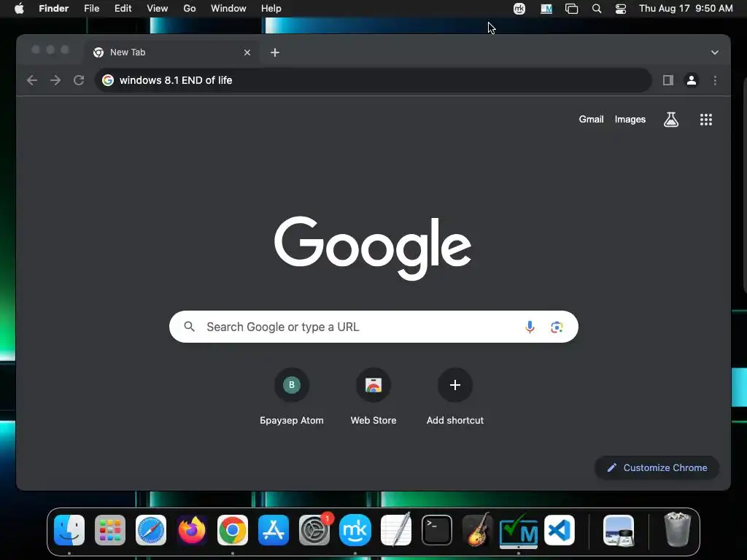The height and width of the screenshot is (560, 747).
Task: Open the Apple menu
Action: pyautogui.click(x=19, y=8)
